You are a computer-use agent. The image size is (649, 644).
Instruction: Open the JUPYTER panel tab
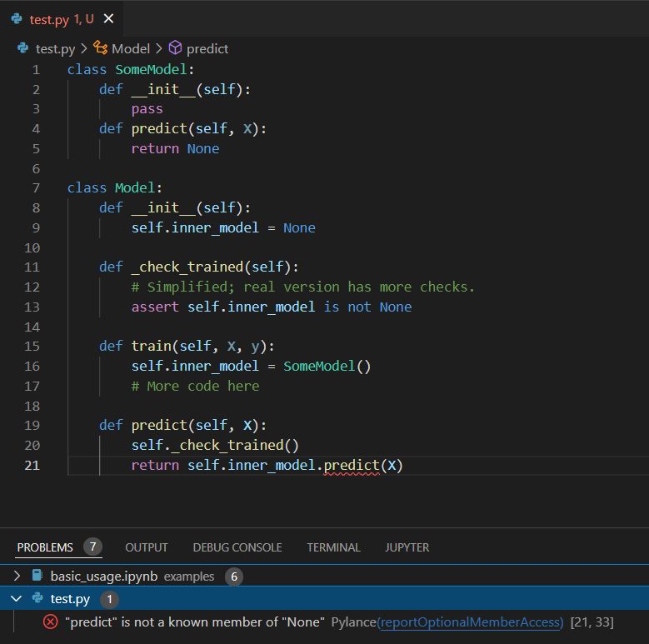tap(407, 547)
